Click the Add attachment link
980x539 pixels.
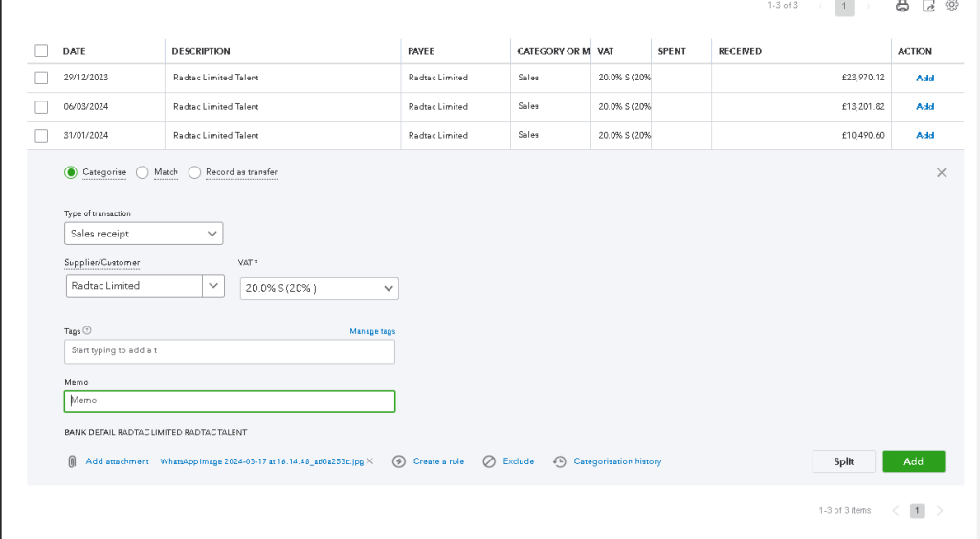click(x=117, y=461)
